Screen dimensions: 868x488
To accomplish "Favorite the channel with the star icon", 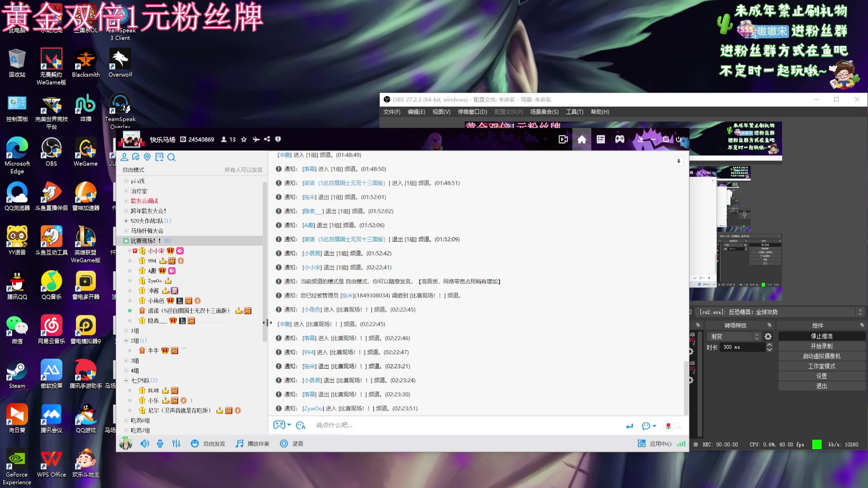I will (x=243, y=139).
